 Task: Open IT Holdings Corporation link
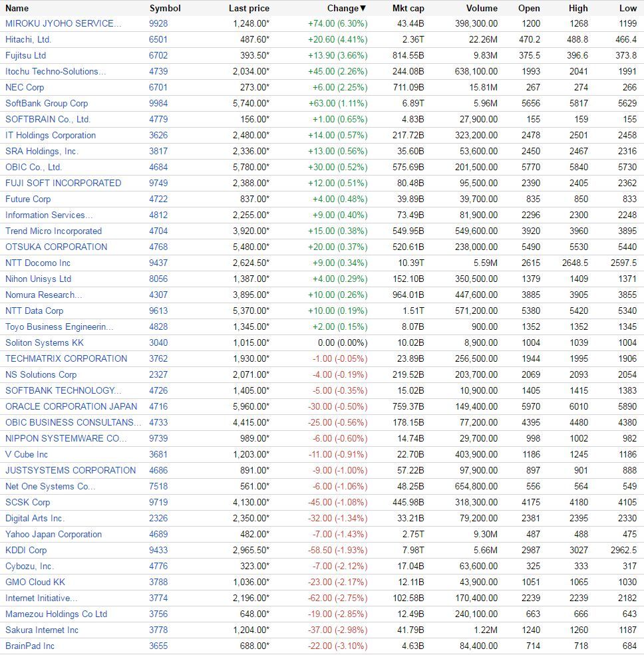coord(51,136)
